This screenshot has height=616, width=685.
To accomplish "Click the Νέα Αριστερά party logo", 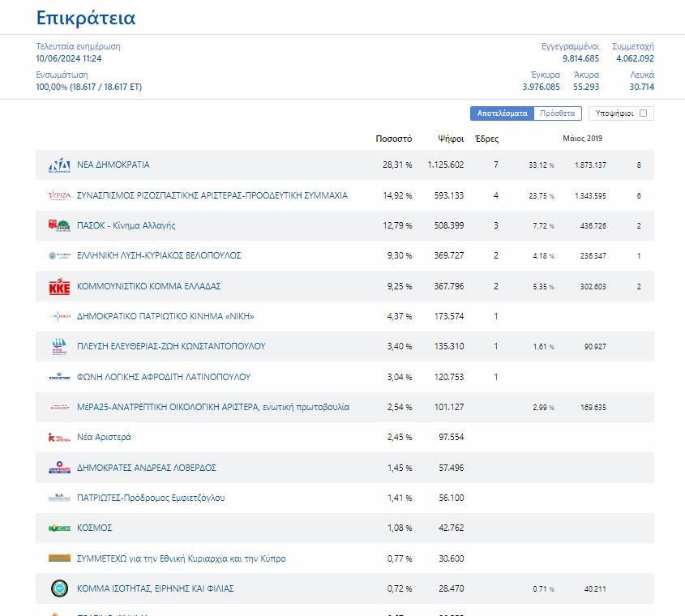I will pos(59,438).
